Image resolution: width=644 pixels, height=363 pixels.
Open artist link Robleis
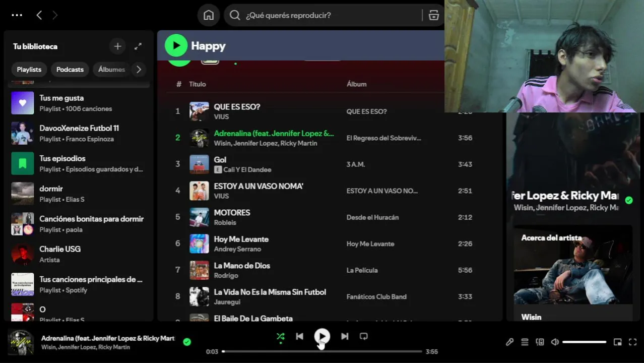pyautogui.click(x=225, y=222)
